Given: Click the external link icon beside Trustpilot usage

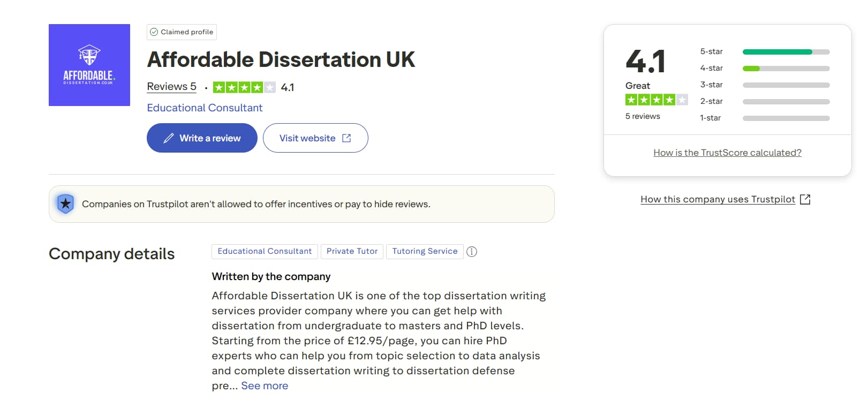Looking at the screenshot, I should coord(805,199).
